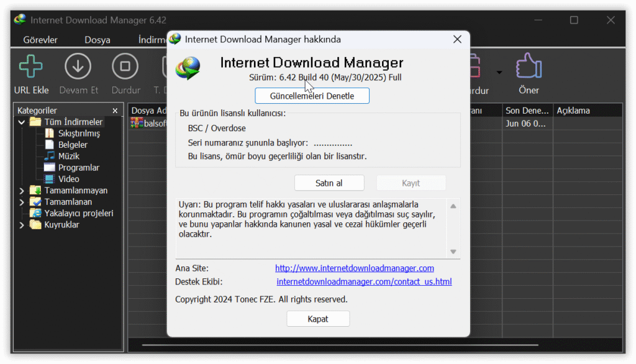Open the Görevler menu
This screenshot has width=636, height=364.
[x=40, y=40]
